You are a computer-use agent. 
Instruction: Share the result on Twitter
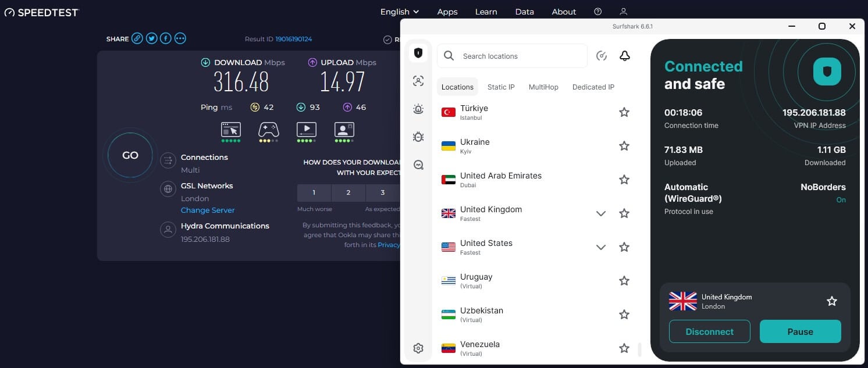(151, 38)
